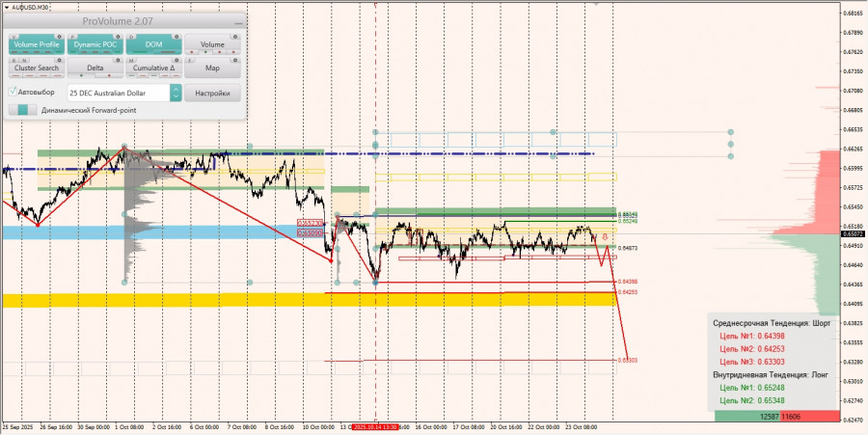Click the green 12587 volume bar
868x435 pixels.
tap(747, 416)
